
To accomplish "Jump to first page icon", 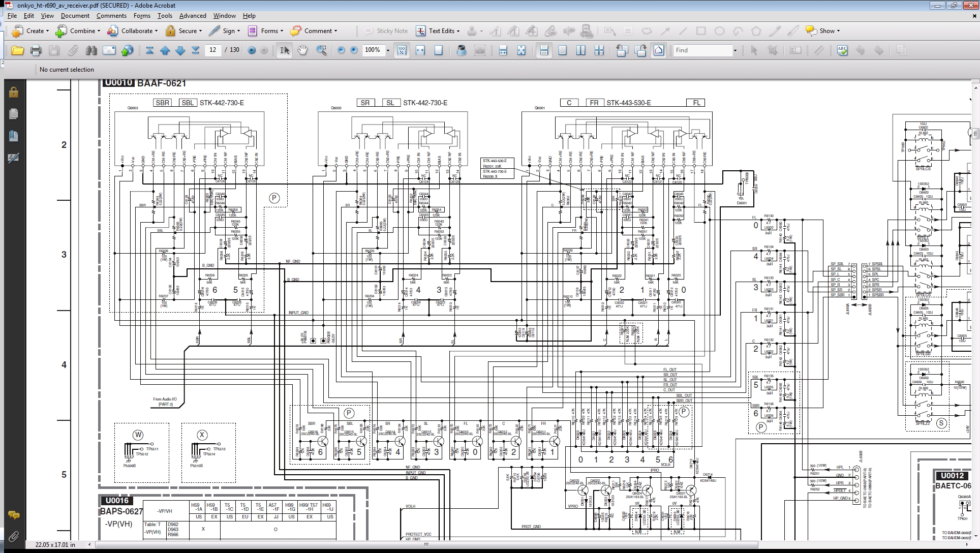I will 150,50.
